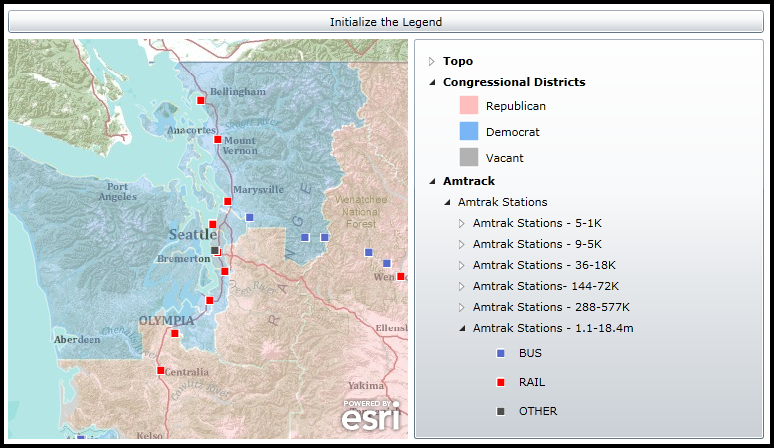Click the Bellingham rail station marker
Screen dimensions: 774x448
201,100
